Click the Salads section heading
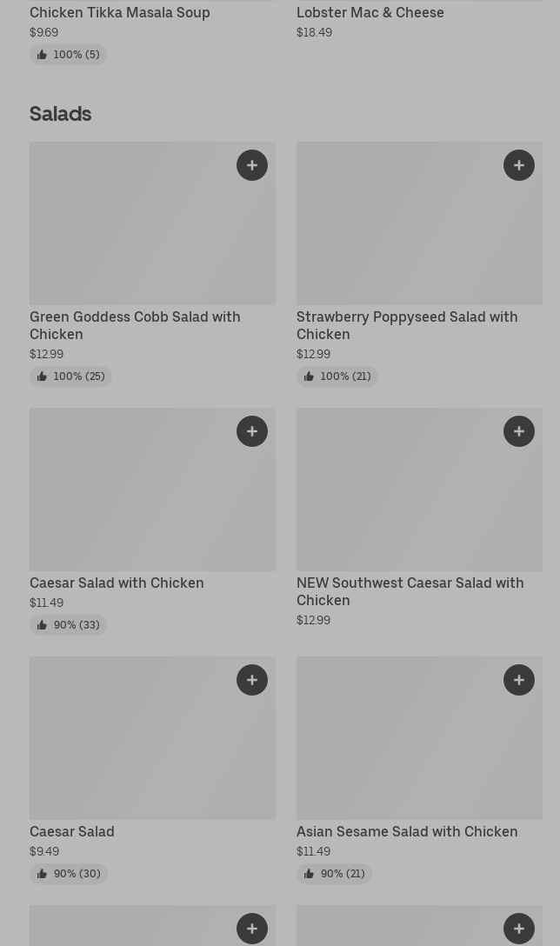The height and width of the screenshot is (946, 560). tap(61, 114)
